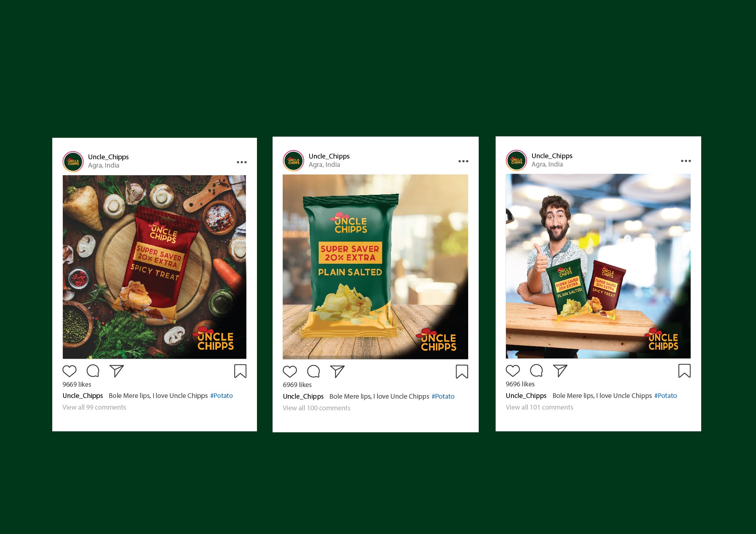Share the Spicy Treat post via paper plane

pos(117,371)
